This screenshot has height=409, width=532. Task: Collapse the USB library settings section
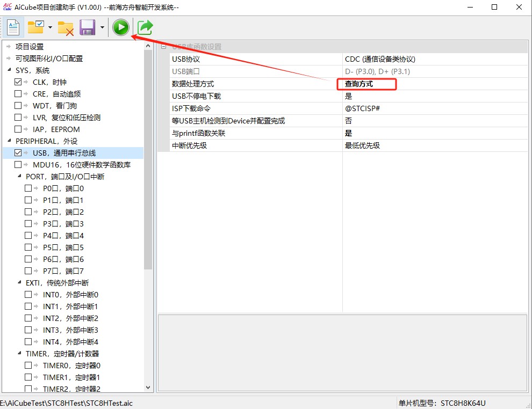163,47
